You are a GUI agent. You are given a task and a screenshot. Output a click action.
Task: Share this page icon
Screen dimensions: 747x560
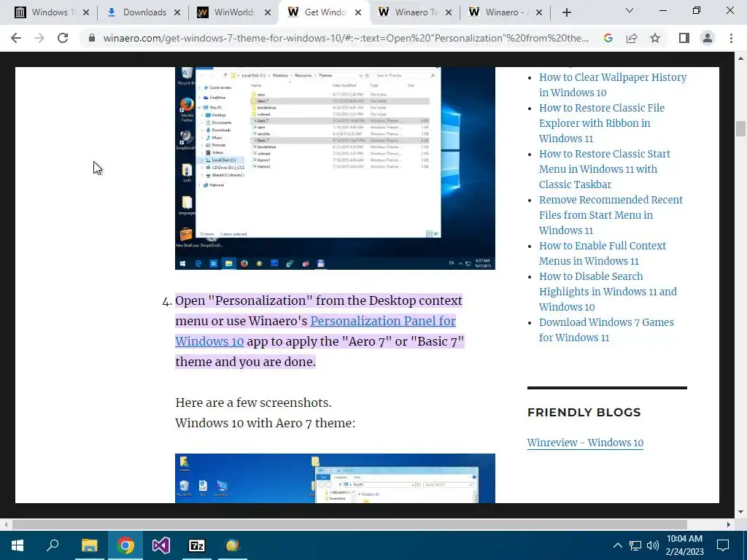coord(632,38)
